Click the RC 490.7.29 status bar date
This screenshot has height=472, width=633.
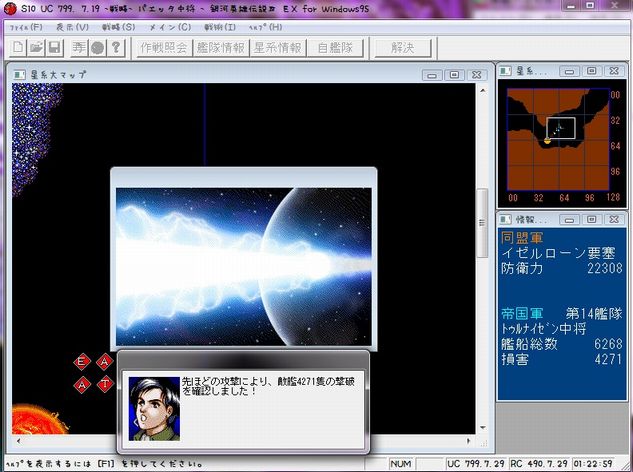click(x=539, y=464)
